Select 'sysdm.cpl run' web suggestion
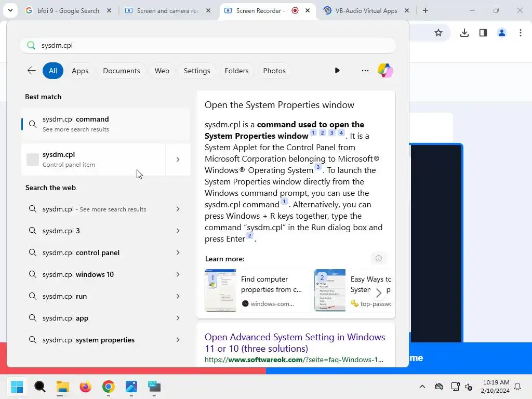 tap(105, 296)
